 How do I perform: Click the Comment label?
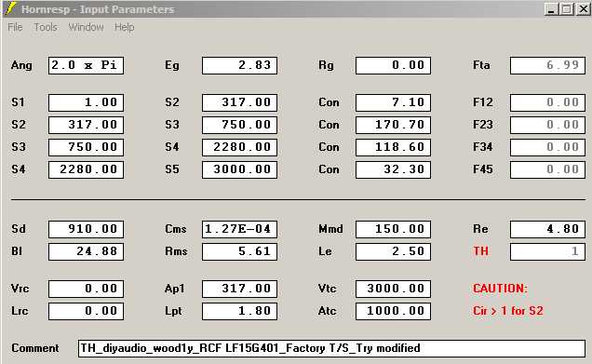coord(35,348)
